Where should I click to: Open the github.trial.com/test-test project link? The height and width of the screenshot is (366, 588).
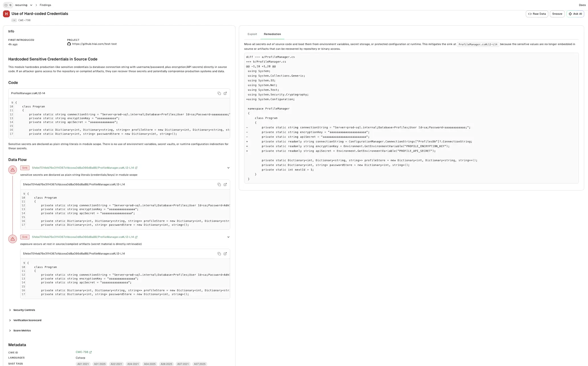point(94,44)
